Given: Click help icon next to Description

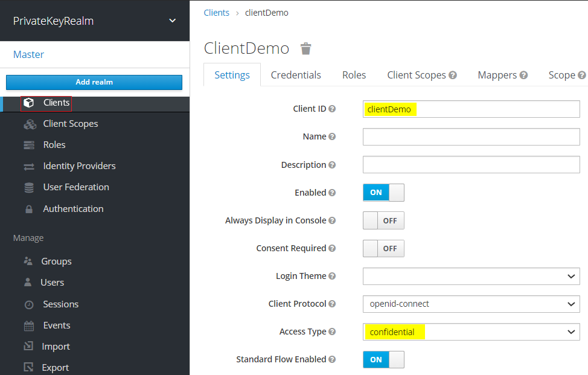Looking at the screenshot, I should [x=332, y=165].
